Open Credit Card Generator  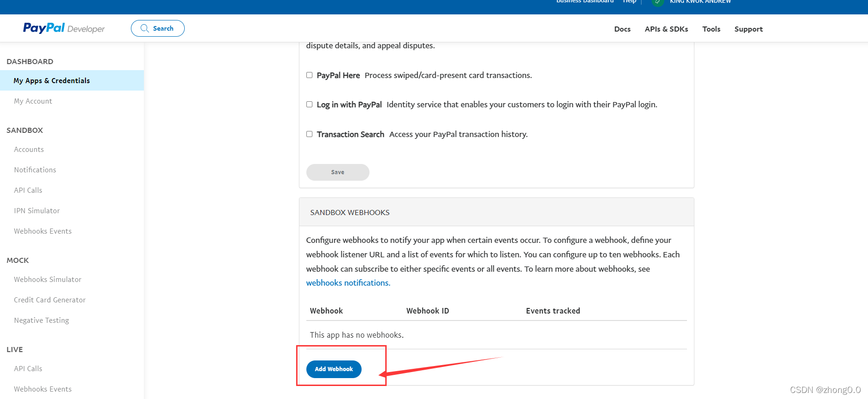pyautogui.click(x=50, y=300)
